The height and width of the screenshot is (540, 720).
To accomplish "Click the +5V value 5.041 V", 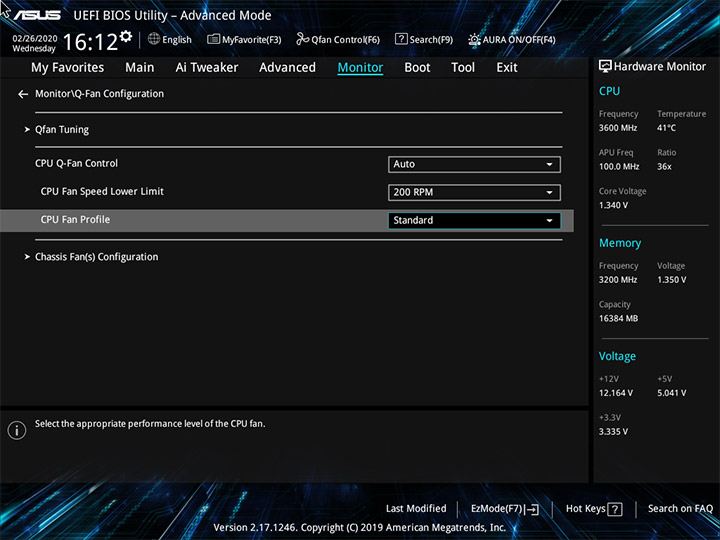I will [672, 393].
